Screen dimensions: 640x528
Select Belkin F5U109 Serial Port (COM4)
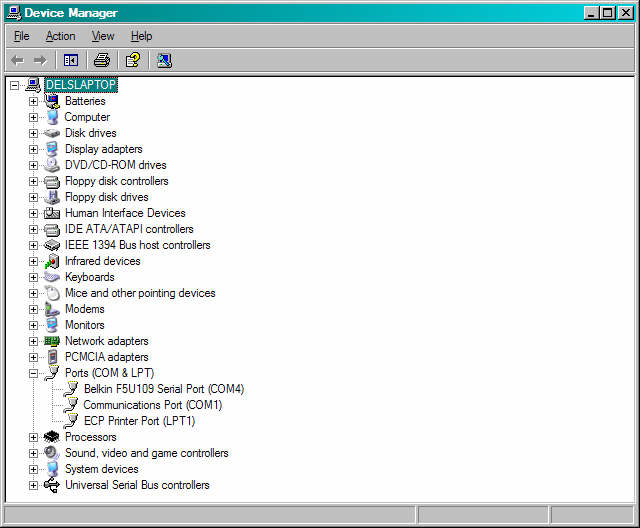[163, 389]
